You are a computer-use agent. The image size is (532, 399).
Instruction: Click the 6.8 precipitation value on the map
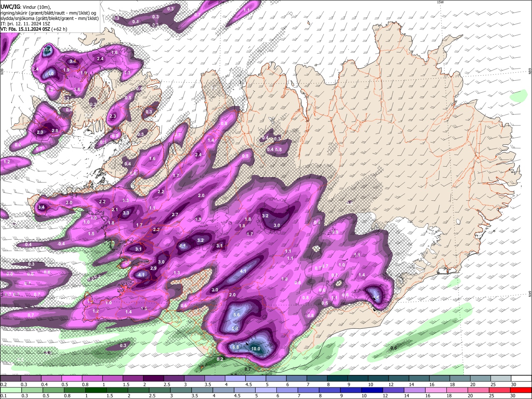click(x=235, y=347)
